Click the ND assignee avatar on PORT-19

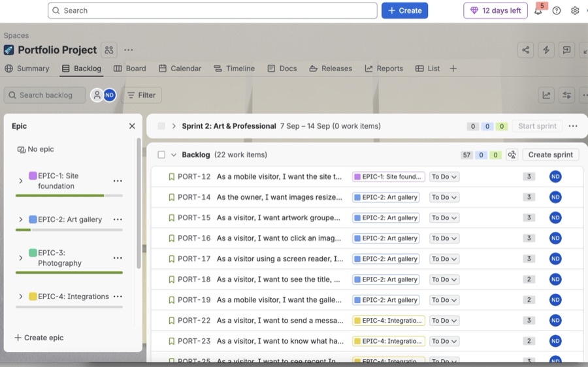(x=555, y=300)
